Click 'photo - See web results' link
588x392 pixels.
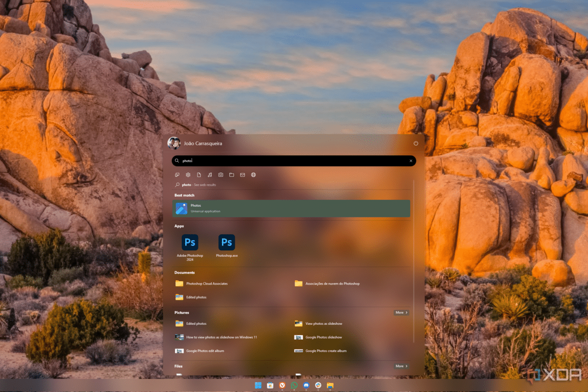(198, 185)
